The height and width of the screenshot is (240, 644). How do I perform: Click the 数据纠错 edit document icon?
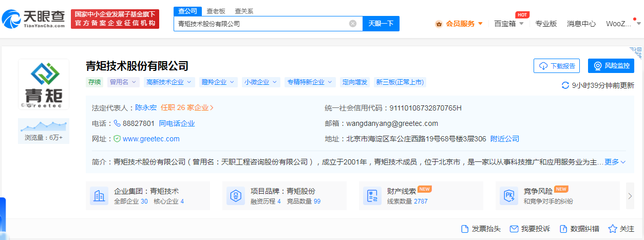click(563, 229)
